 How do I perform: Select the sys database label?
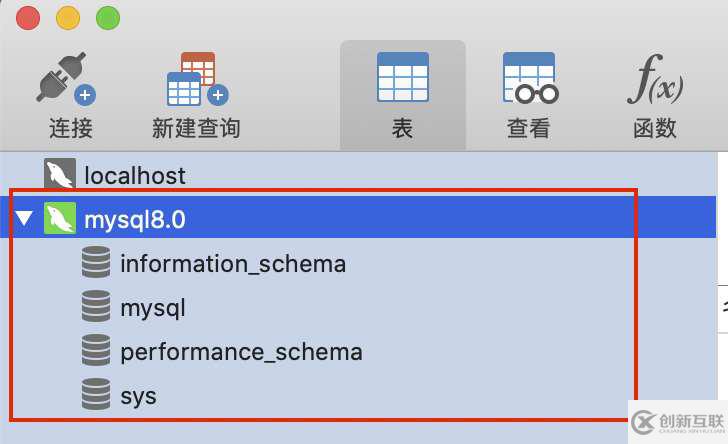(x=138, y=396)
